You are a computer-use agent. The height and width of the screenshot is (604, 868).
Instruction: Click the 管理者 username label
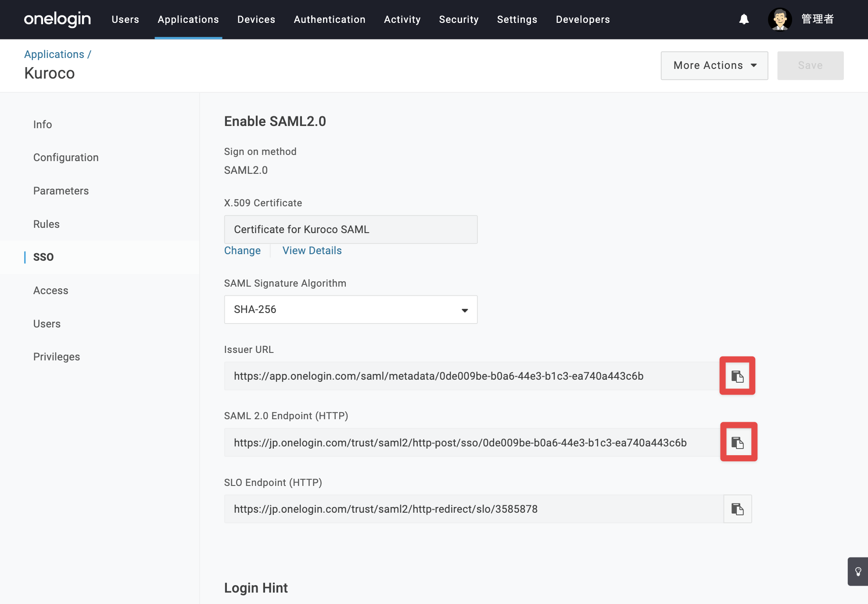coord(818,19)
